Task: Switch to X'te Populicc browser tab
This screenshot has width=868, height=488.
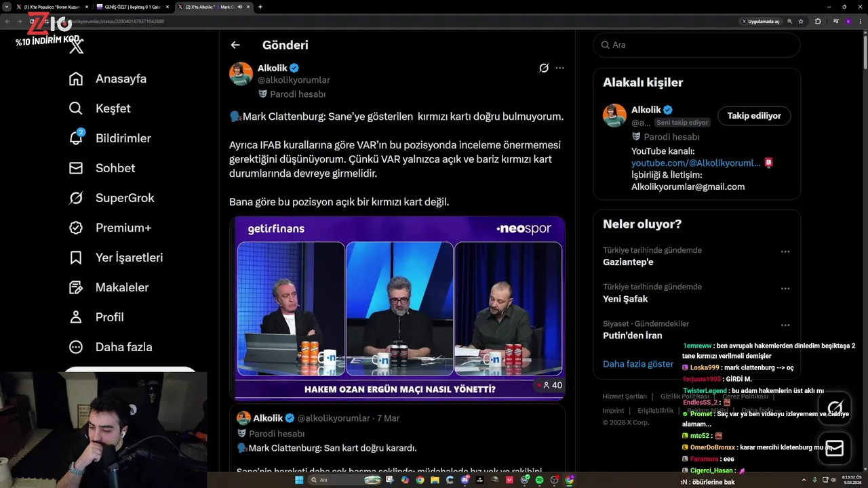Action: pos(52,7)
